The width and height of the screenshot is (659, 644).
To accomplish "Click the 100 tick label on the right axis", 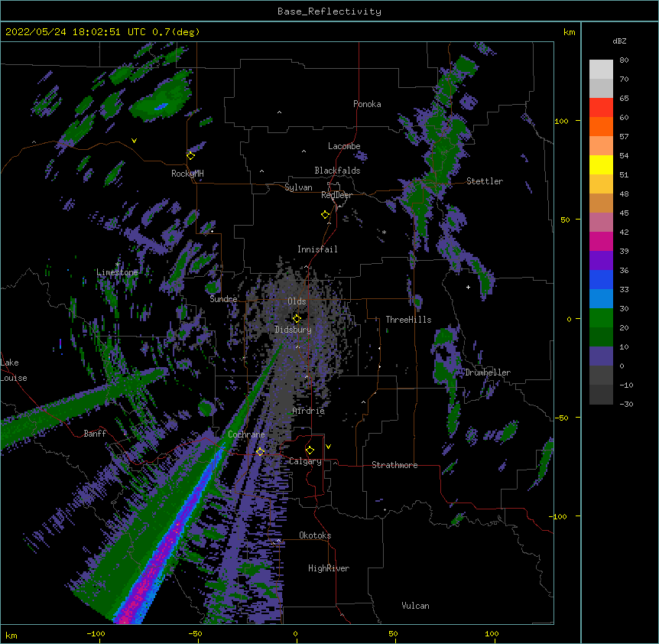I will click(561, 121).
